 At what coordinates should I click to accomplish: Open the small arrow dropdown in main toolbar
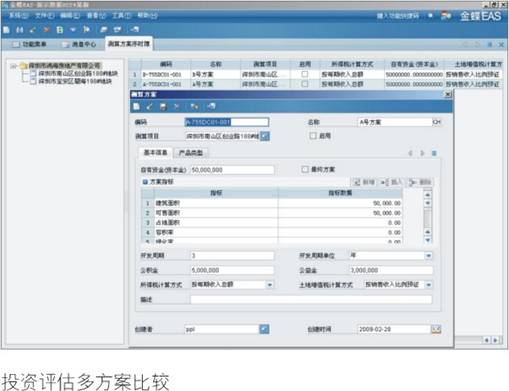[x=73, y=30]
